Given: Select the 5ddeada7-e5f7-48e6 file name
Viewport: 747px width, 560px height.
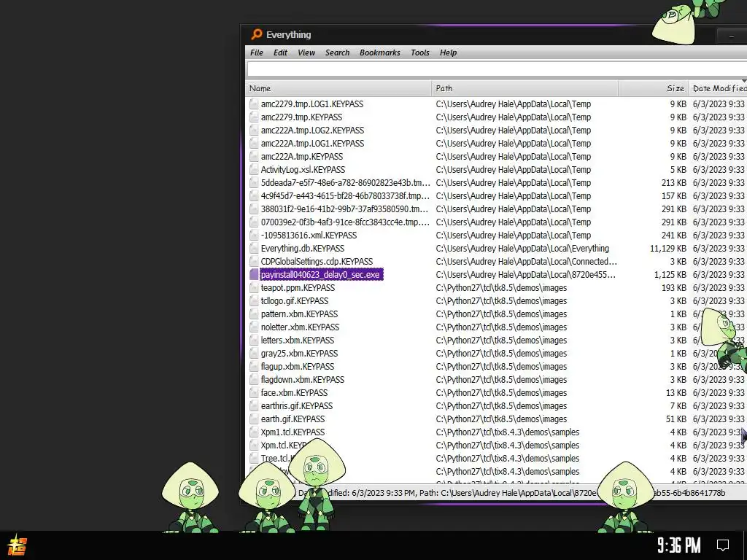Looking at the screenshot, I should click(345, 183).
